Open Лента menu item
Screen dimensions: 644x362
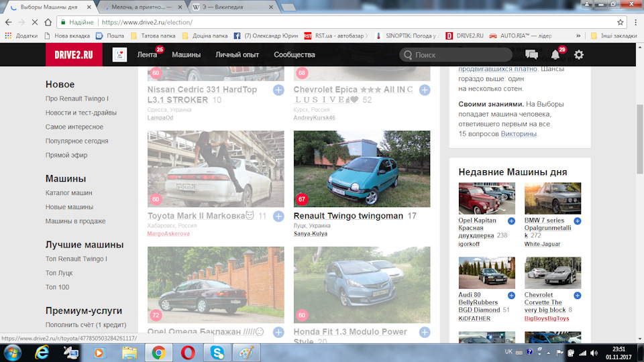pos(147,54)
